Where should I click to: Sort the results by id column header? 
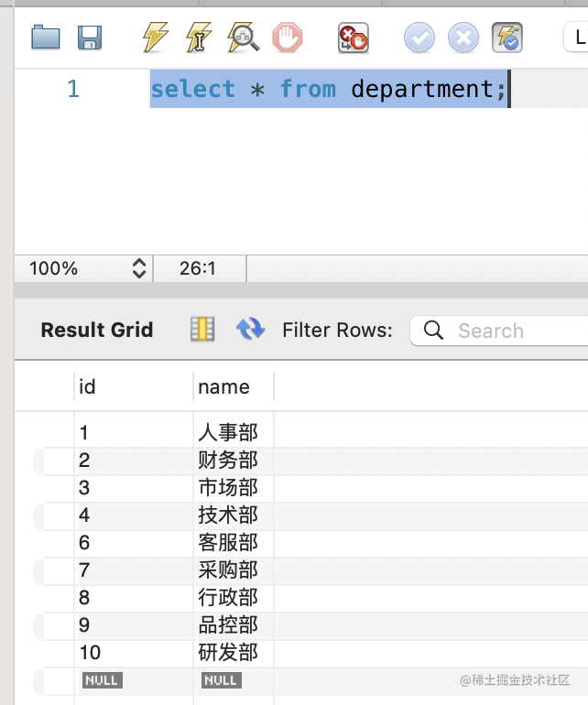tap(134, 386)
